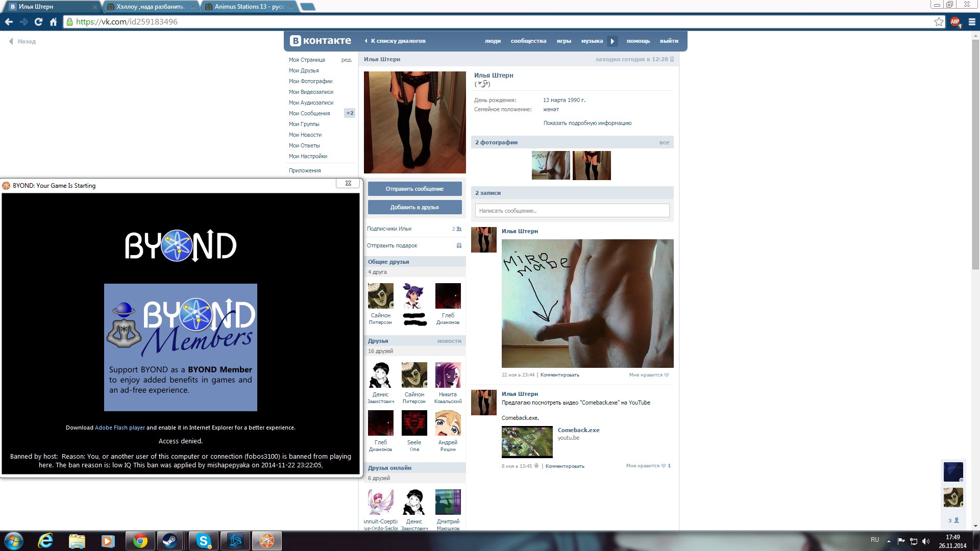Bookmark this page with the star icon
Image resolution: width=980 pixels, height=551 pixels.
click(x=939, y=22)
